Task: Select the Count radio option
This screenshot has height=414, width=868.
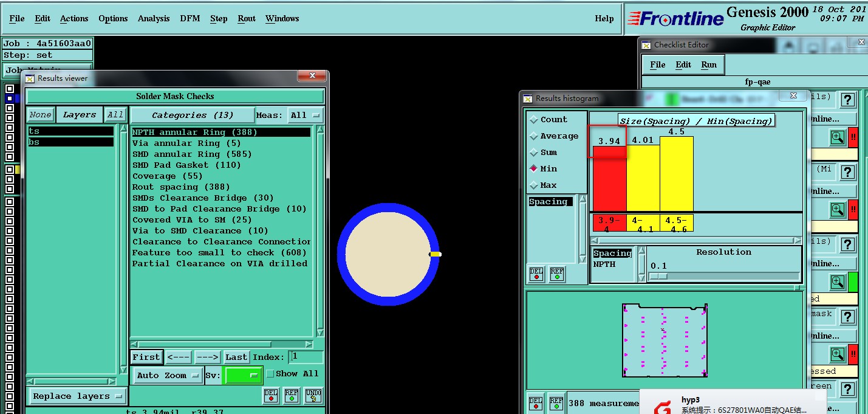Action: pyautogui.click(x=534, y=120)
